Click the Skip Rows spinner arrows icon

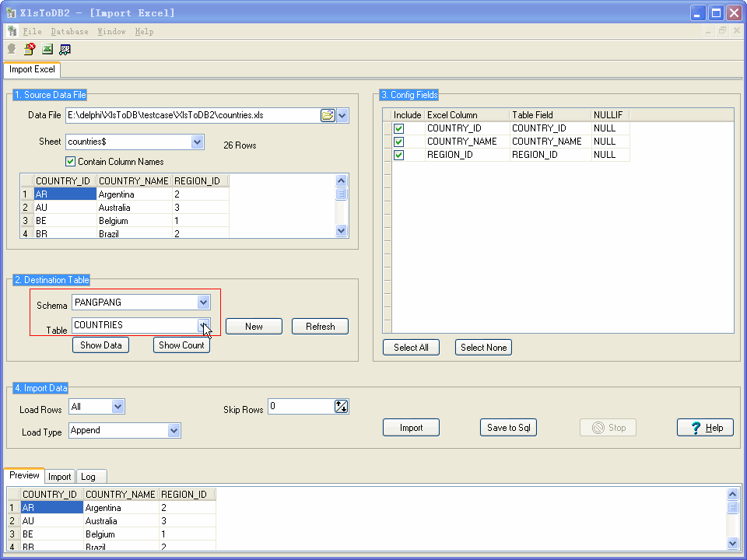pos(341,407)
